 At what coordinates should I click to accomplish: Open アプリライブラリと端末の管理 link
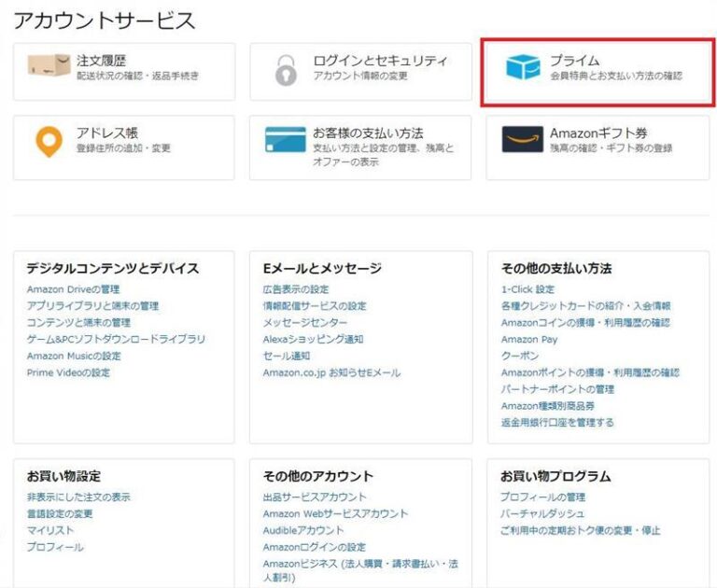point(92,306)
